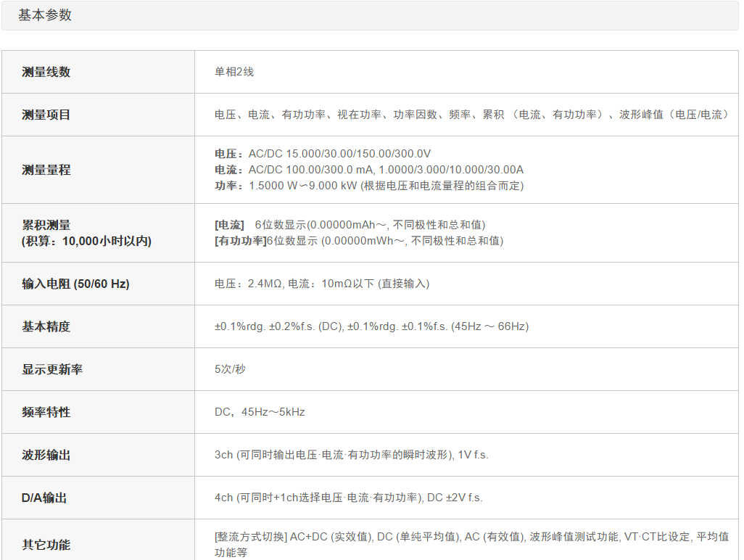Select the 输入电阻 (50/60 Hz) label
This screenshot has width=744, height=560.
pos(75,284)
